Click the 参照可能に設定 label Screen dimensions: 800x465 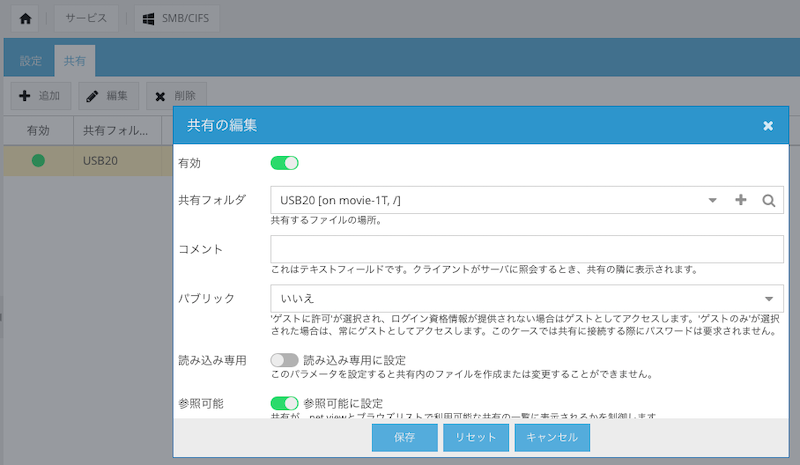point(343,404)
